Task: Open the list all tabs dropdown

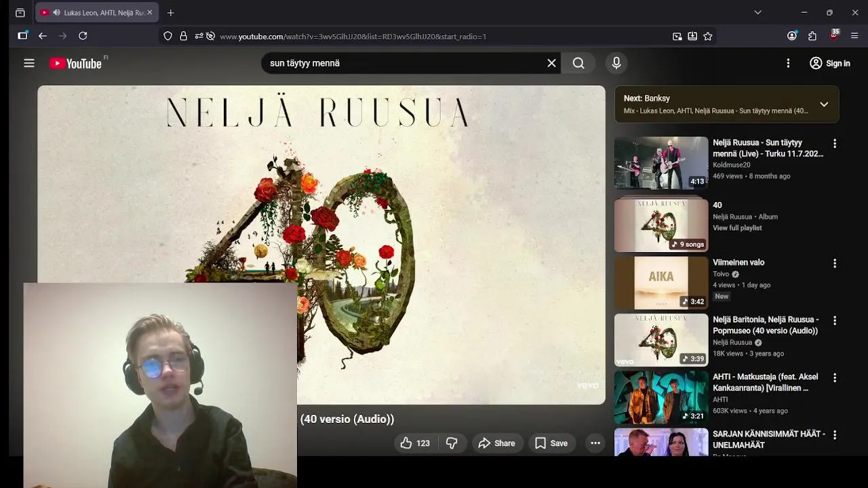Action: 757,12
